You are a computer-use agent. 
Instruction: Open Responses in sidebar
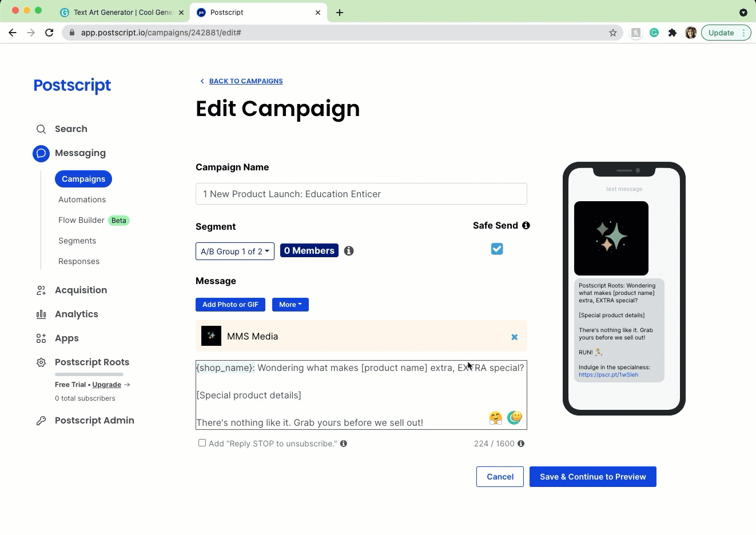point(79,261)
